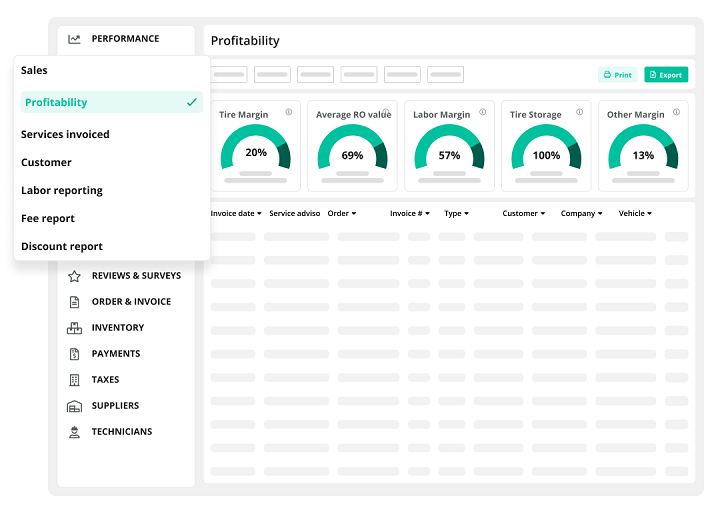Open the Inventory boxes icon
Viewport: 720px width, 516px height.
tap(74, 328)
